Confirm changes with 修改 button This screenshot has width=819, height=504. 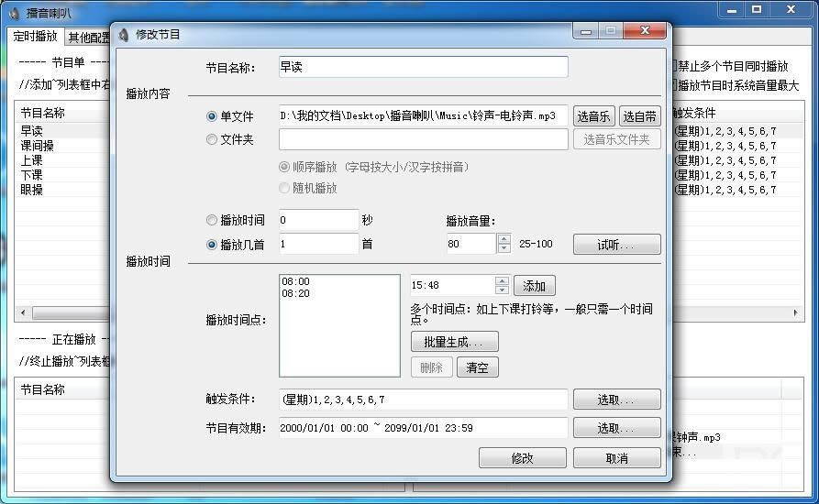[522, 458]
